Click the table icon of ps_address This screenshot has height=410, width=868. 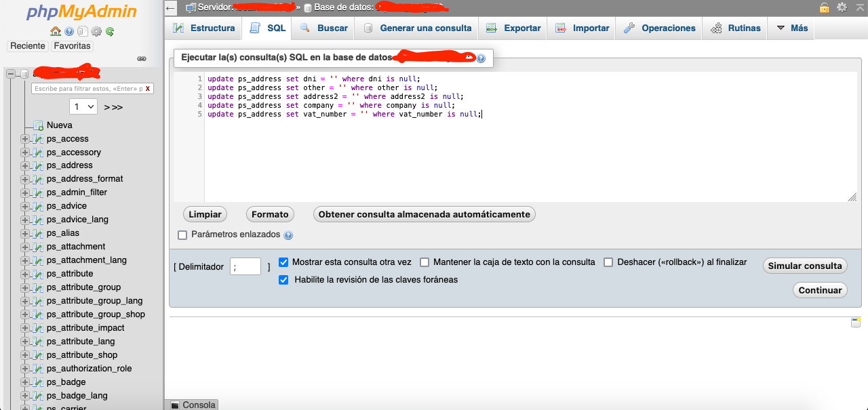(x=38, y=165)
